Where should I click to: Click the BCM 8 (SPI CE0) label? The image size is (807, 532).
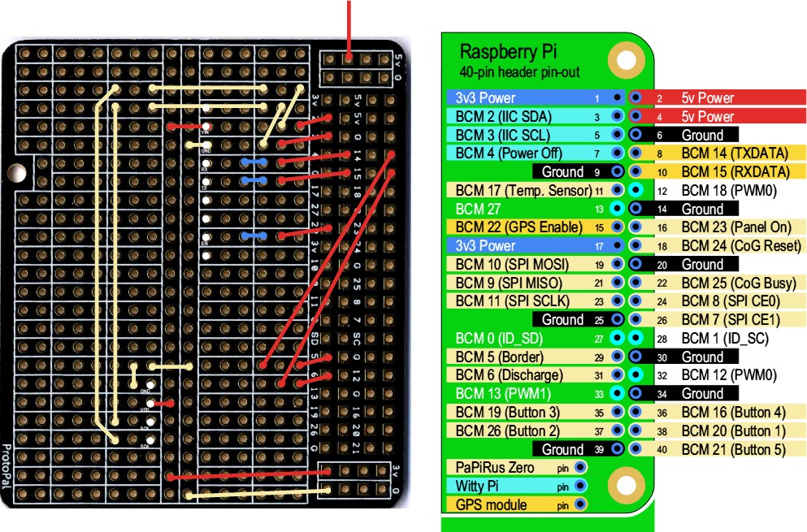(x=731, y=301)
